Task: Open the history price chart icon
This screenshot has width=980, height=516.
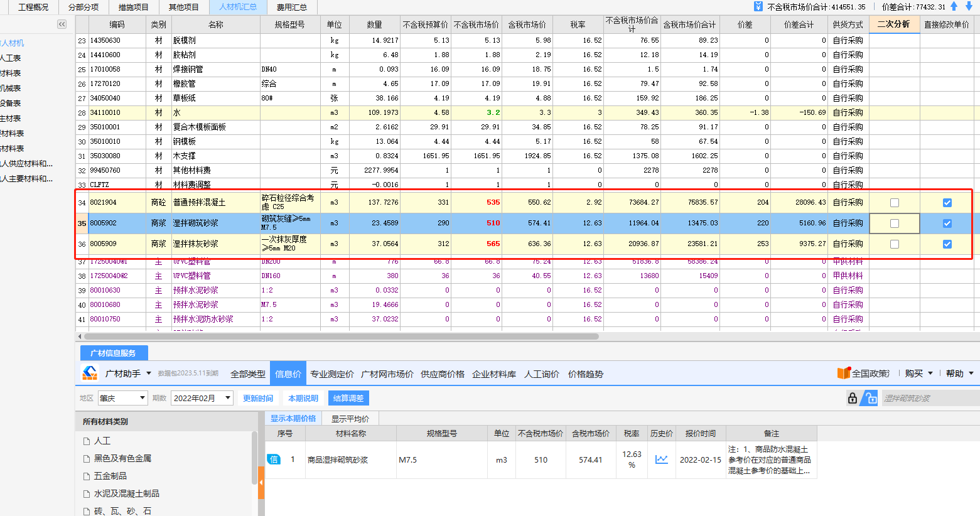Action: pyautogui.click(x=662, y=460)
